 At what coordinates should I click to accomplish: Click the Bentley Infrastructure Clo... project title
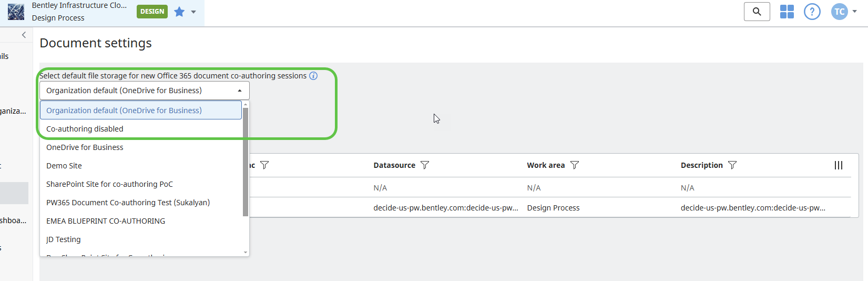tap(79, 5)
